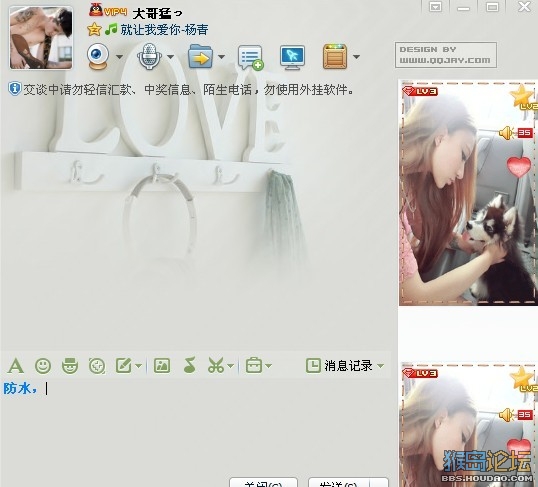The height and width of the screenshot is (487, 538).
Task: Open the title bar dropdown menu button
Action: [x=436, y=7]
